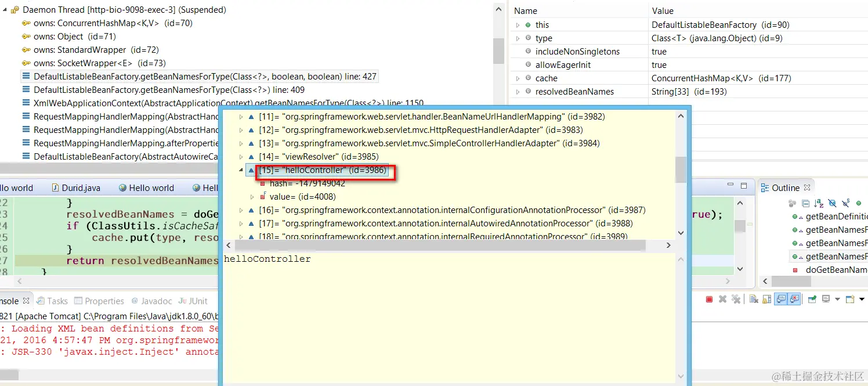
Task: Expand value= (id=4008) under helloController
Action: coord(252,197)
